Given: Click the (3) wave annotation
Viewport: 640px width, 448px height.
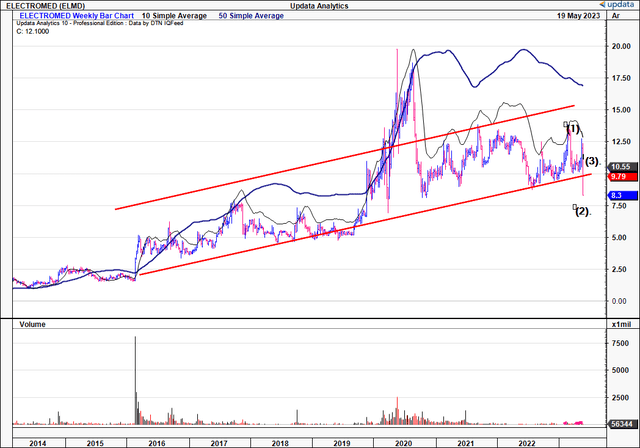Looking at the screenshot, I should (x=592, y=162).
